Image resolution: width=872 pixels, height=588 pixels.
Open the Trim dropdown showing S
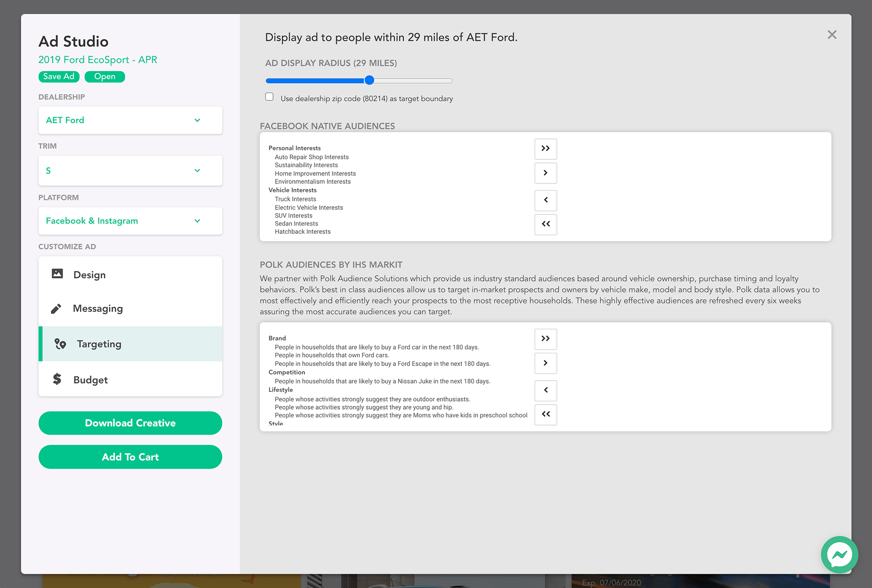(x=130, y=171)
